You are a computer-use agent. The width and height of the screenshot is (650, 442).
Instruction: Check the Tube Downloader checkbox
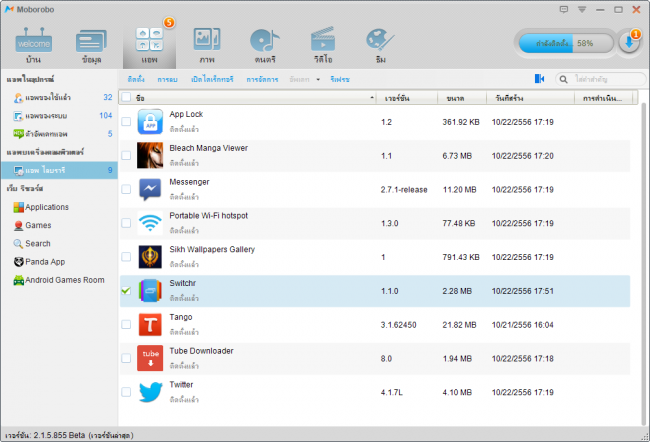click(126, 358)
